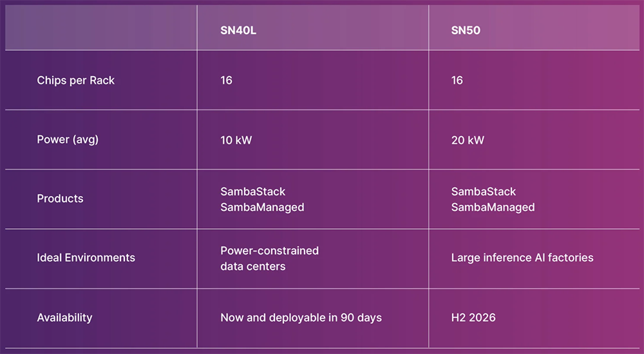Select the SN50 column header
This screenshot has height=354, width=644.
coord(466,30)
